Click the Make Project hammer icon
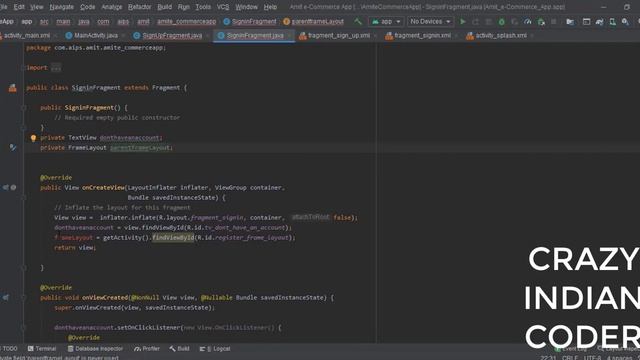Viewport: 640px width, 360px height. 358,22
